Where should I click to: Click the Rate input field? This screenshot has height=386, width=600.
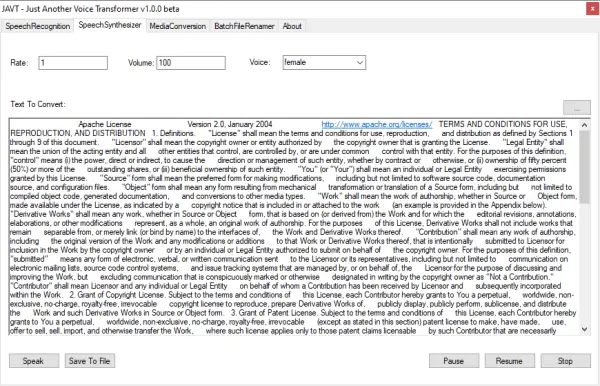73,63
